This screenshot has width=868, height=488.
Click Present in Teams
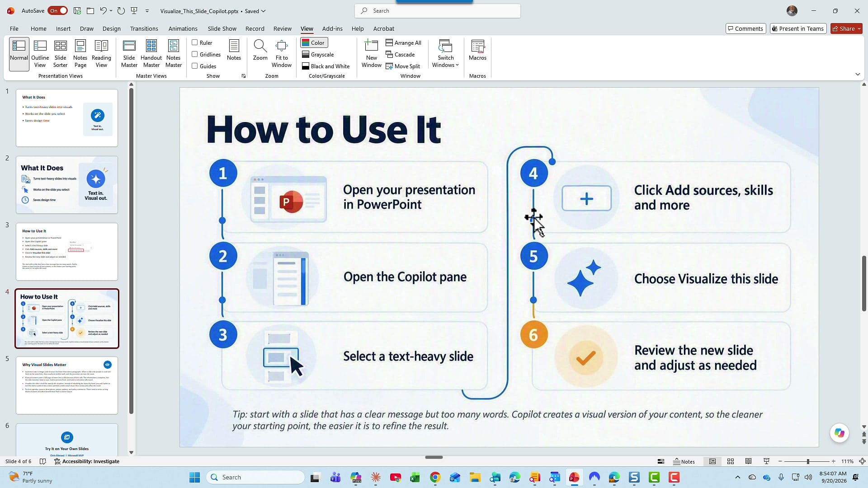[798, 28]
